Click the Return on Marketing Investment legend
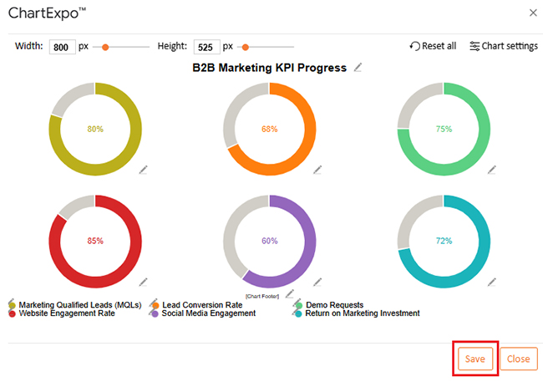This screenshot has width=543, height=392. 362,313
